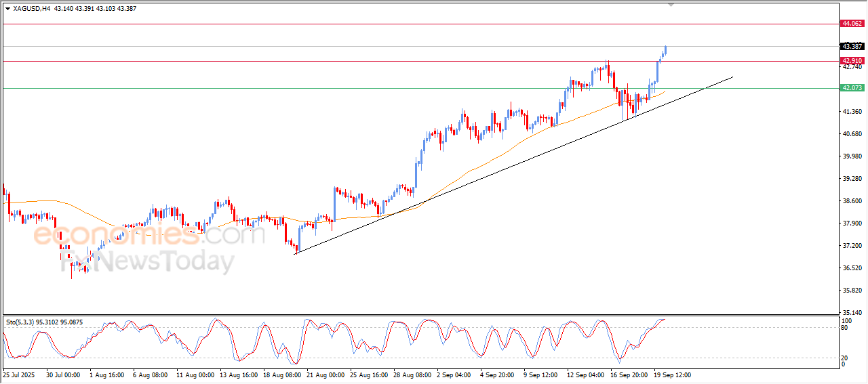Select the green horizontal line at 42.073
The height and width of the screenshot is (384, 868).
coord(420,88)
